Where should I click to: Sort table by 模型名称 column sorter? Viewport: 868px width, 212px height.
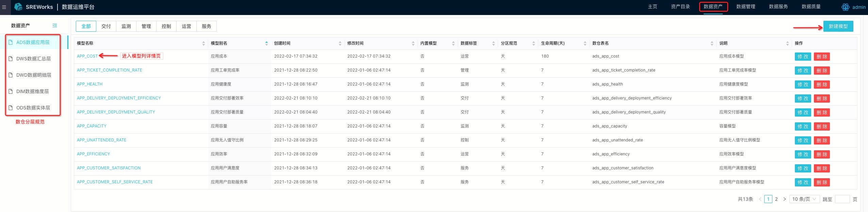point(203,43)
